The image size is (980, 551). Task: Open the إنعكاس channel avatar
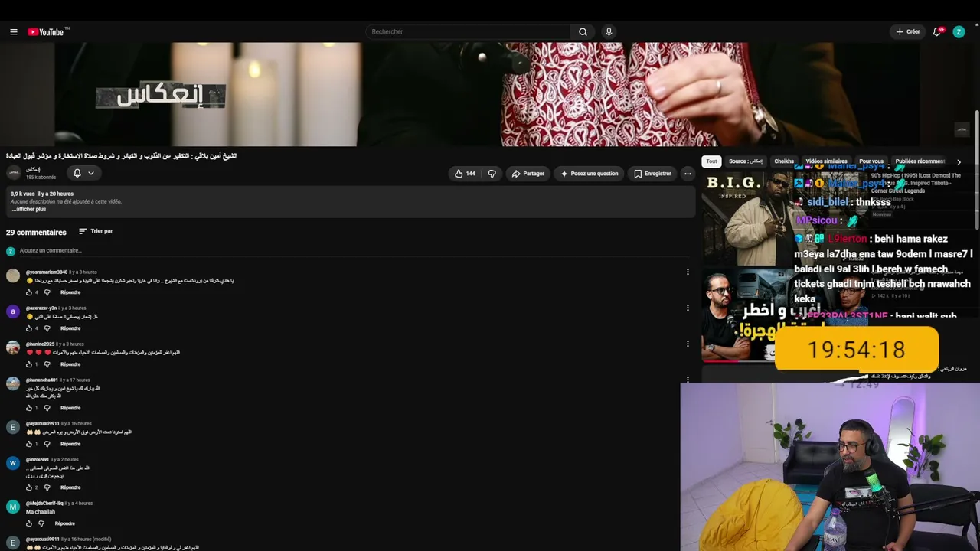(x=13, y=173)
